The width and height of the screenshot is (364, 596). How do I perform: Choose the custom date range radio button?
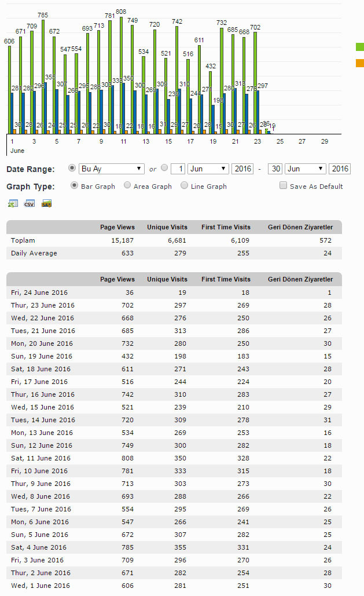click(164, 167)
